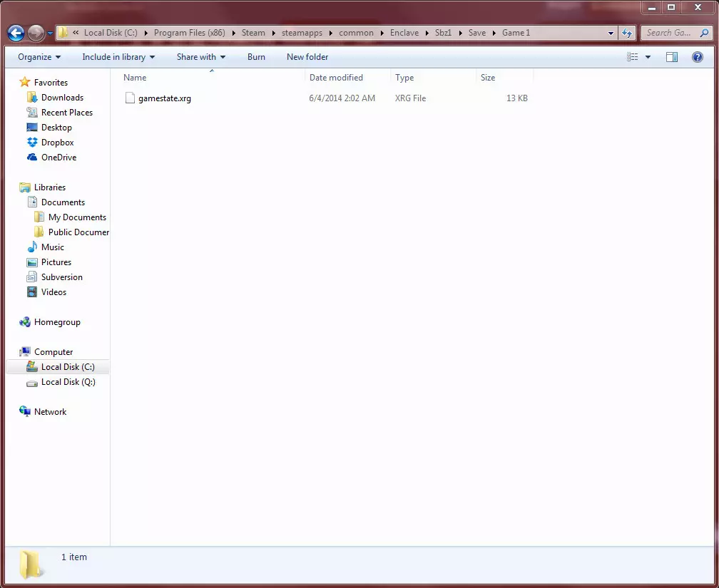
Task: Sort by Size column header
Action: (504, 78)
